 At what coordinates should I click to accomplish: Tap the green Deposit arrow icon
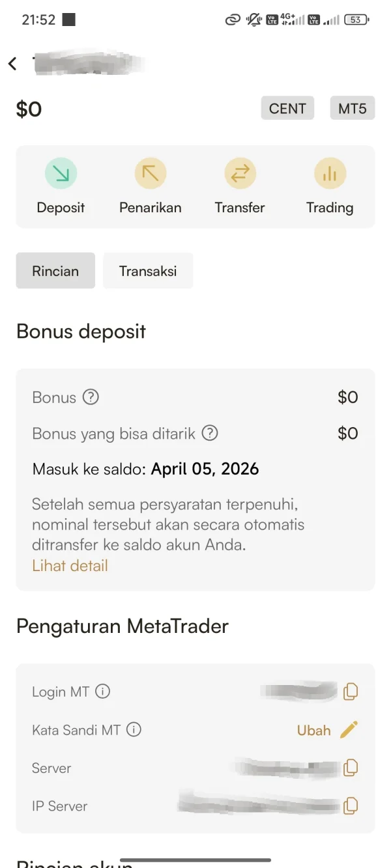[61, 173]
